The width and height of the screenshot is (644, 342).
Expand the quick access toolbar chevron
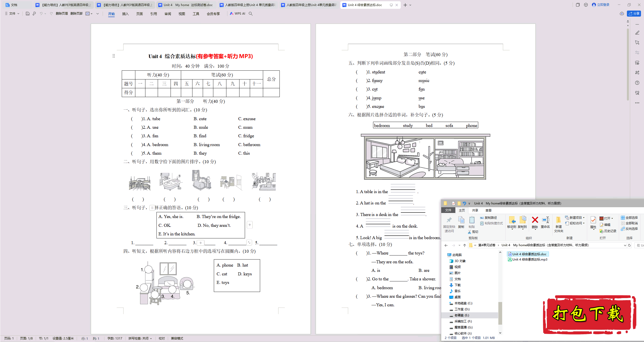(x=98, y=14)
